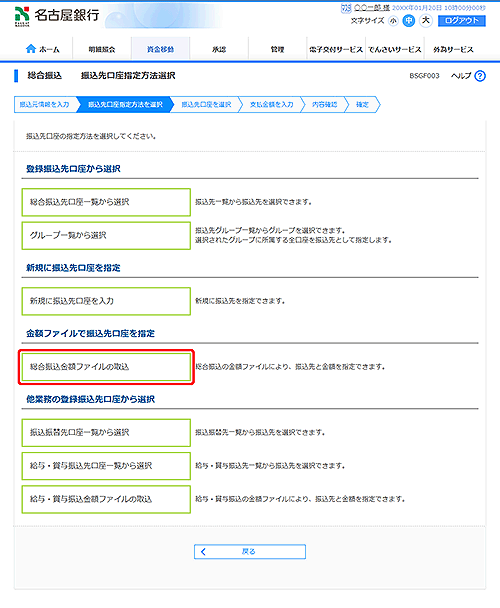Set text size to small (小)
The height and width of the screenshot is (608, 500).
pyautogui.click(x=393, y=21)
